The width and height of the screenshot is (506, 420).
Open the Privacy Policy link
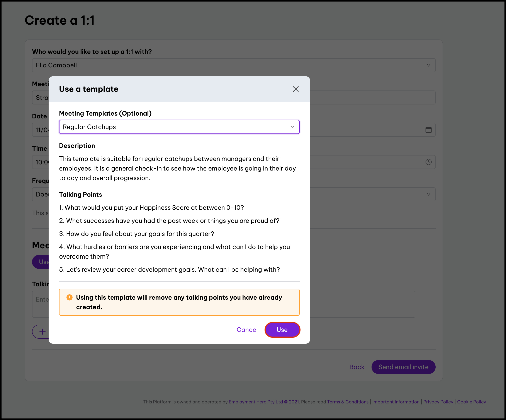[438, 402]
